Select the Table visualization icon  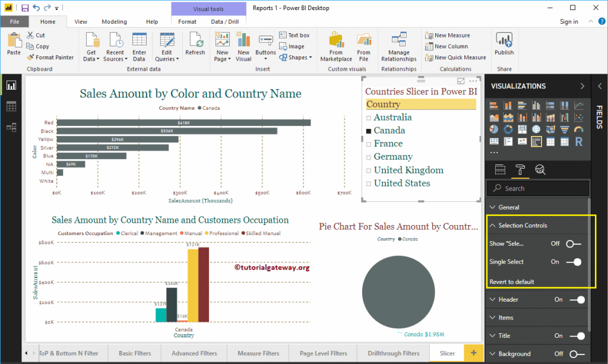click(551, 141)
